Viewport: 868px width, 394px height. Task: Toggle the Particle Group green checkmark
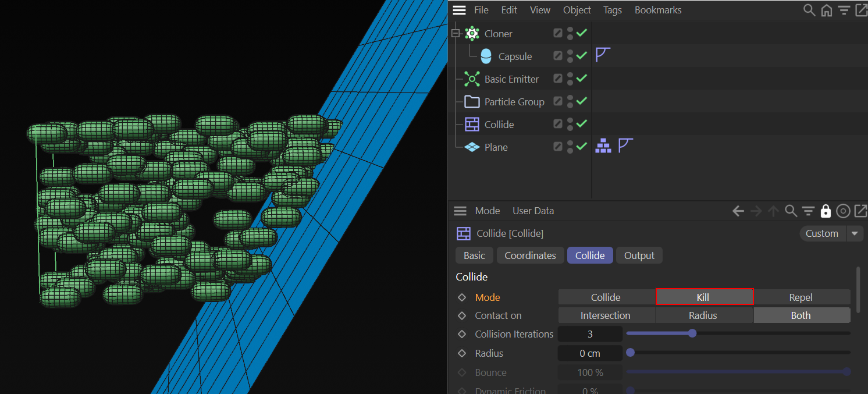tap(582, 101)
